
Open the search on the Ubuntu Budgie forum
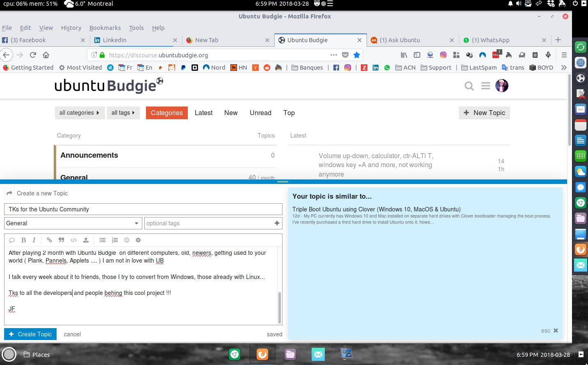click(469, 86)
